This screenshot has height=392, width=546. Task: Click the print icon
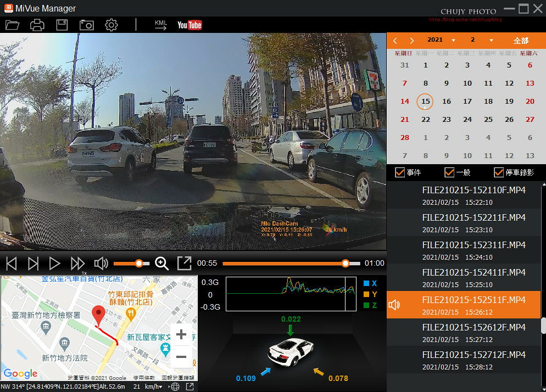[x=37, y=25]
